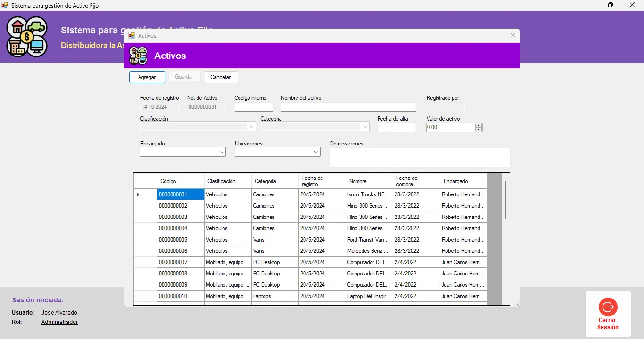Click the No. de Activo field 0000000031
The width and height of the screenshot is (644, 339).
pos(206,107)
